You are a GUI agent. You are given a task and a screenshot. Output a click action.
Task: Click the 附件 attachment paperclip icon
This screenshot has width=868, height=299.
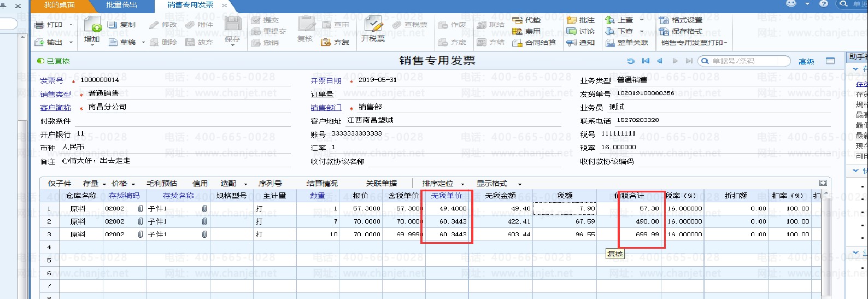pyautogui.click(x=190, y=25)
